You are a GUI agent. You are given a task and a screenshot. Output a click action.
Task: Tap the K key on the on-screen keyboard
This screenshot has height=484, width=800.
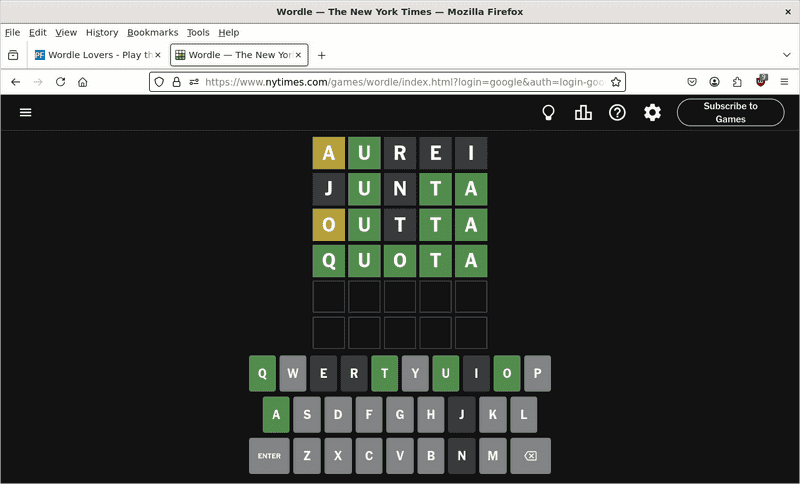click(x=493, y=415)
